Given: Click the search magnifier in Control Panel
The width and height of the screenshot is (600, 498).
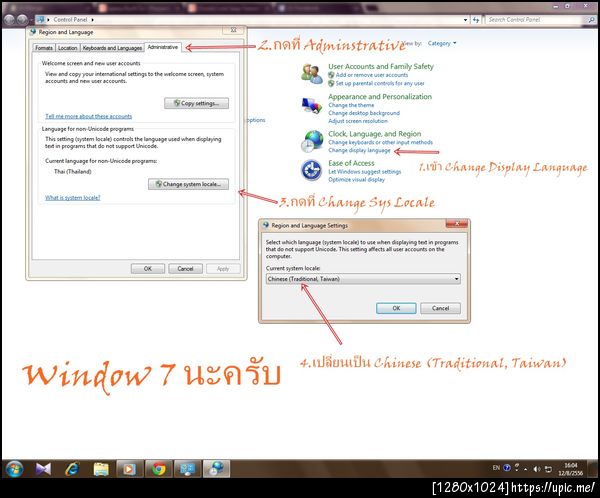Looking at the screenshot, I should pyautogui.click(x=591, y=20).
